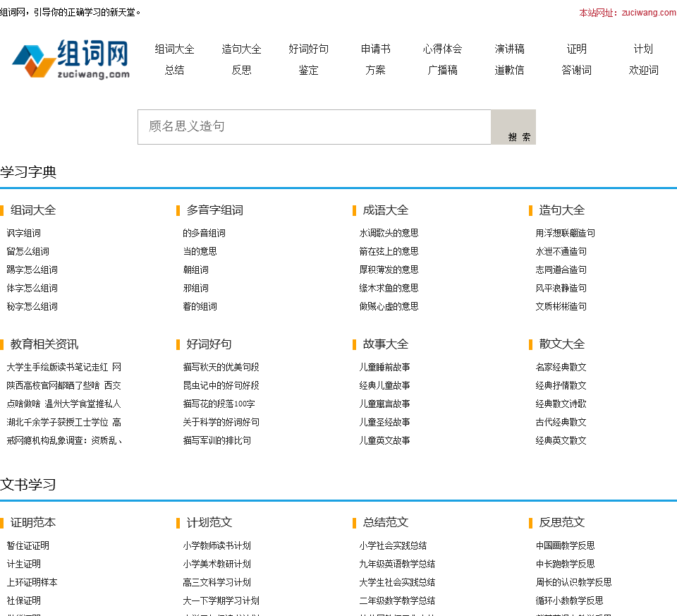Viewport: 677px width, 616px height.
Task: Open the 暂住证证明 link
Action: tap(28, 545)
